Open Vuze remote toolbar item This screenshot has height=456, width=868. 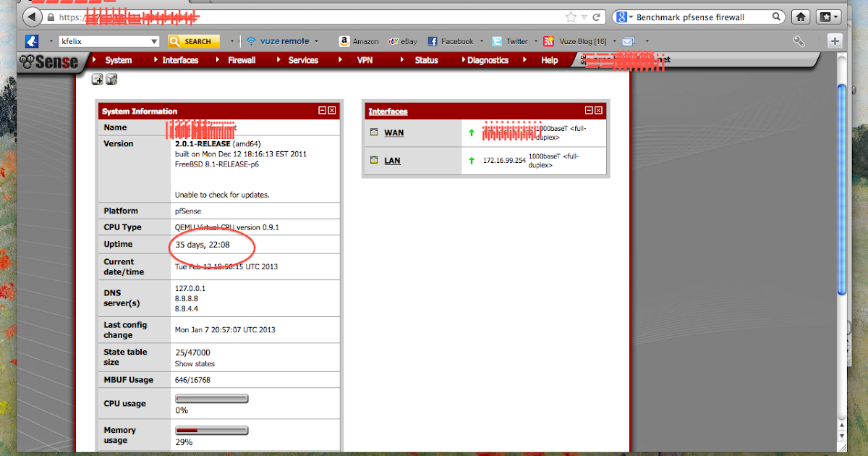pyautogui.click(x=278, y=41)
